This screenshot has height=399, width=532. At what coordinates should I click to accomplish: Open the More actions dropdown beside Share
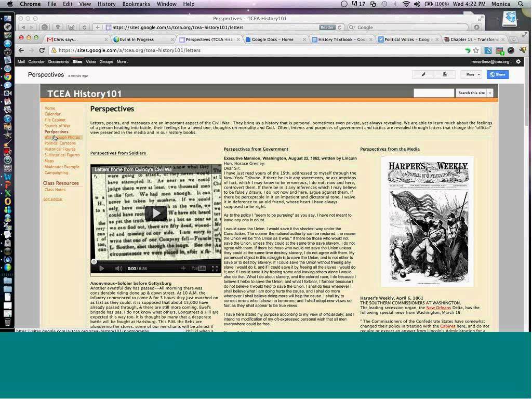[471, 74]
